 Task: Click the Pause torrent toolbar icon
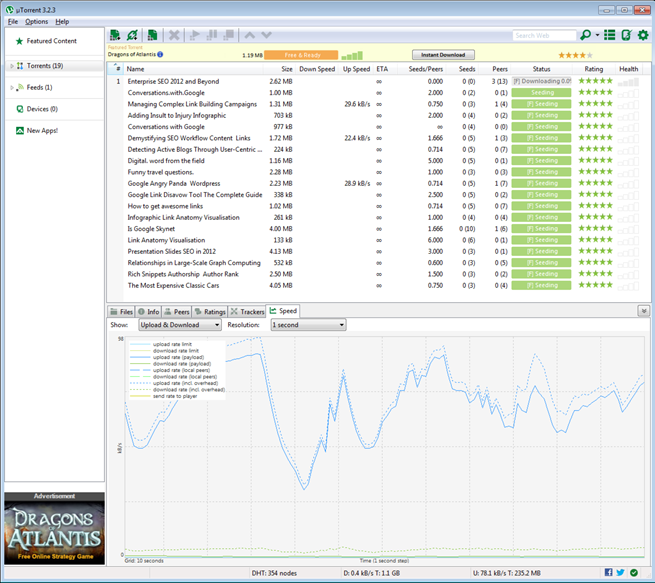(x=212, y=35)
